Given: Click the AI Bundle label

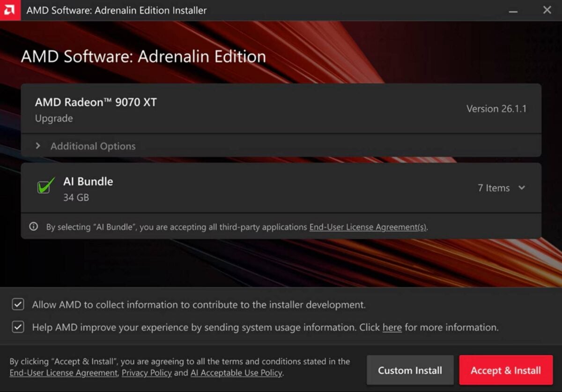Looking at the screenshot, I should pyautogui.click(x=88, y=181).
